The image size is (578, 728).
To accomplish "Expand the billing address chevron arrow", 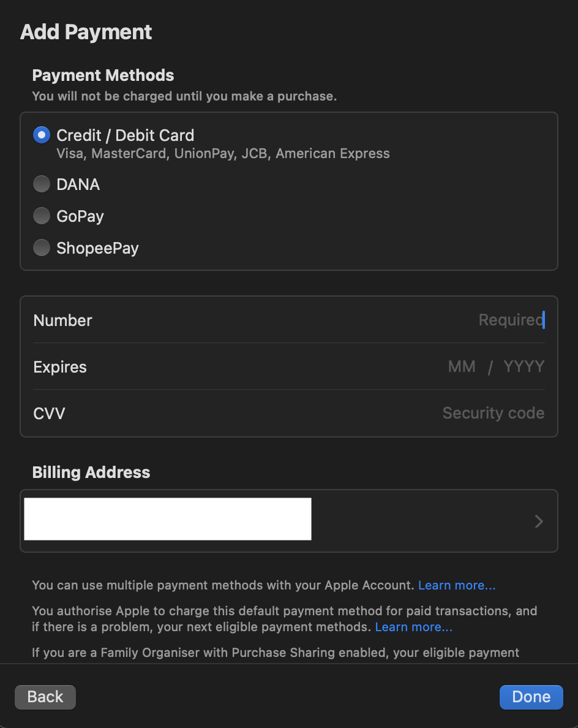I will [x=539, y=521].
